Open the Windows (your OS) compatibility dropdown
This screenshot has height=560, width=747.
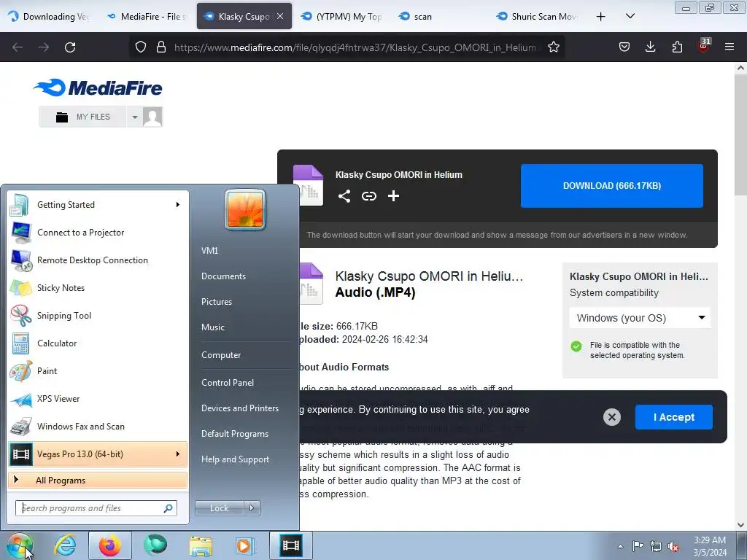tap(640, 318)
